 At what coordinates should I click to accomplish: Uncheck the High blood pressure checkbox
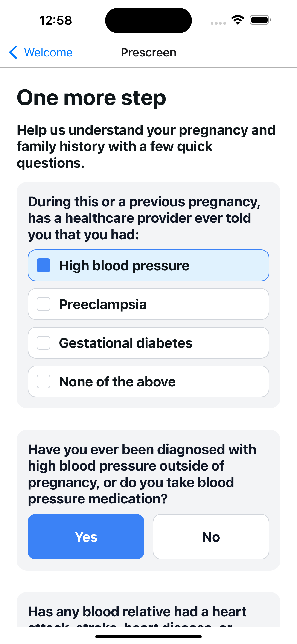coord(44,265)
